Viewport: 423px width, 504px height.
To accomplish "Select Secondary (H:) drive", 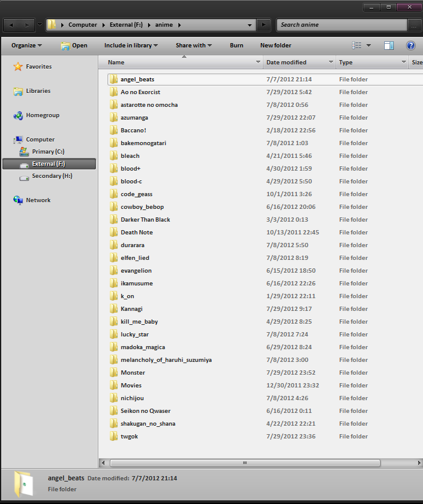I will [x=52, y=176].
